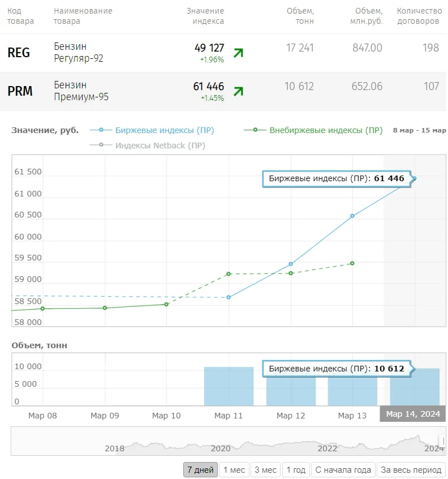This screenshot has height=479, width=448.
Task: Switch range to 3 мес
Action: click(x=265, y=470)
